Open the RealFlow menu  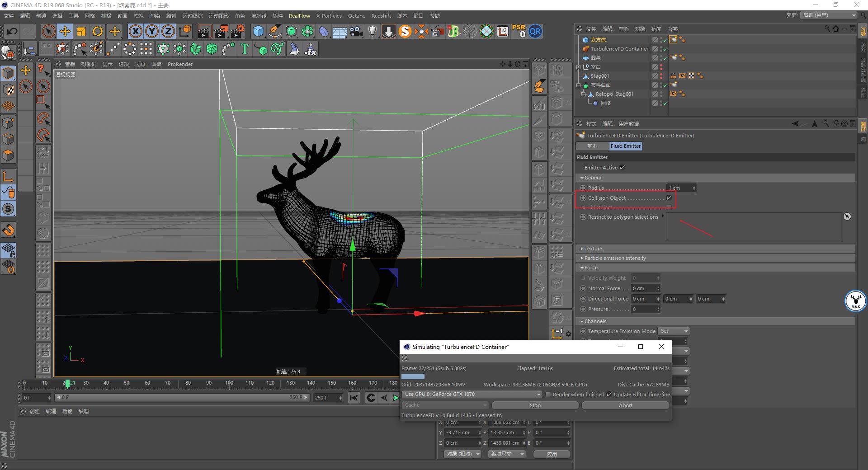[x=299, y=16]
